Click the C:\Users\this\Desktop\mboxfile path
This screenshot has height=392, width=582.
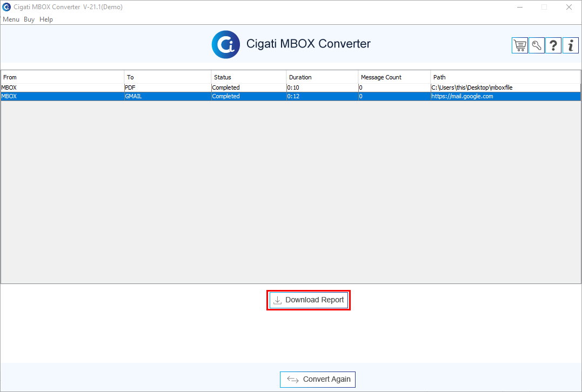(x=472, y=87)
